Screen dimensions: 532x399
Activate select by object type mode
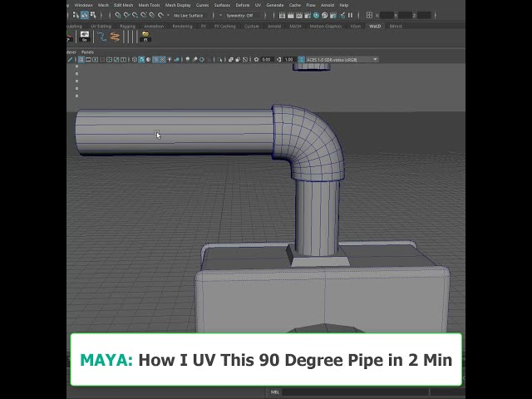click(85, 15)
